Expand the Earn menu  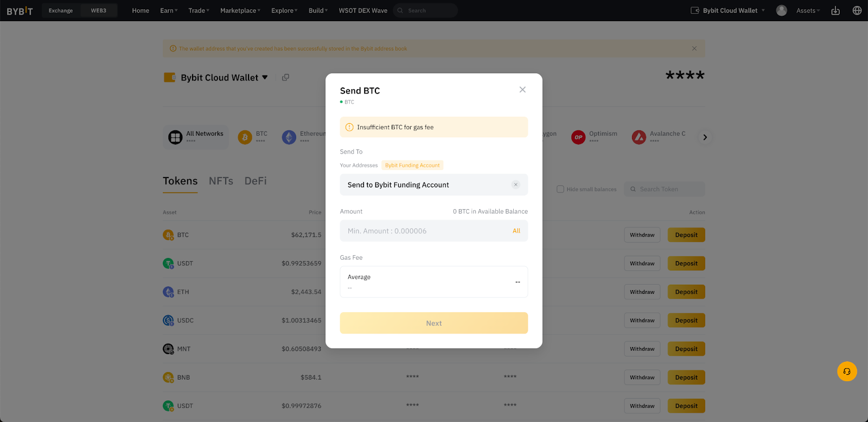coord(169,10)
